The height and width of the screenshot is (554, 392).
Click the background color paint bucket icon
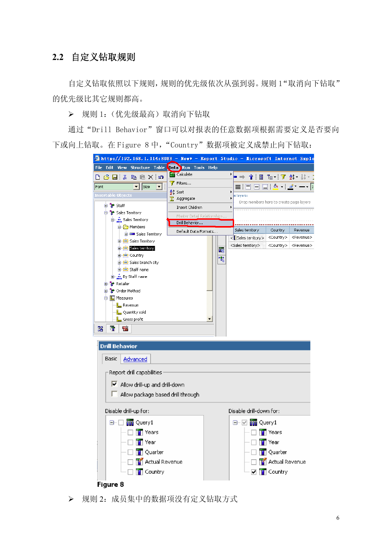(276, 186)
